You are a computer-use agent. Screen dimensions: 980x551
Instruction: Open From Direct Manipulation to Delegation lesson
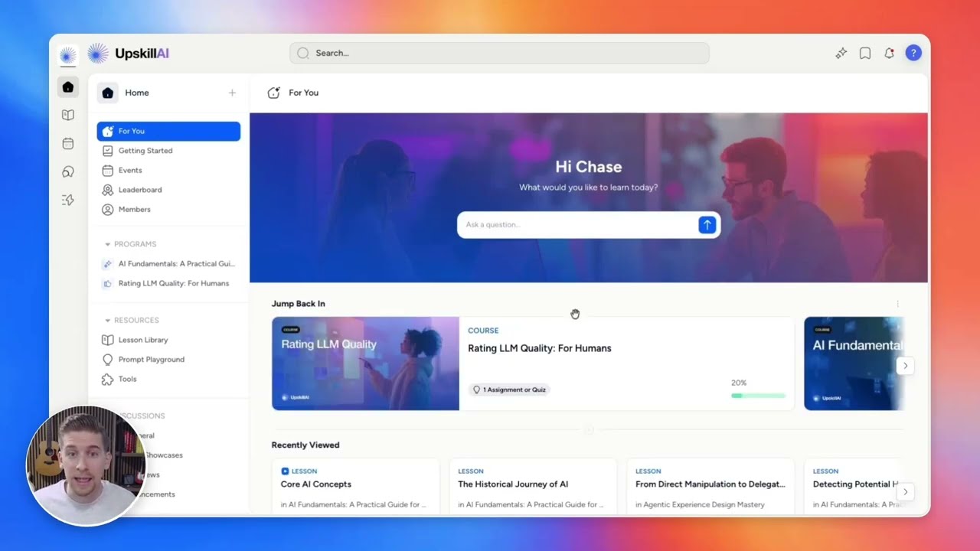pyautogui.click(x=710, y=486)
